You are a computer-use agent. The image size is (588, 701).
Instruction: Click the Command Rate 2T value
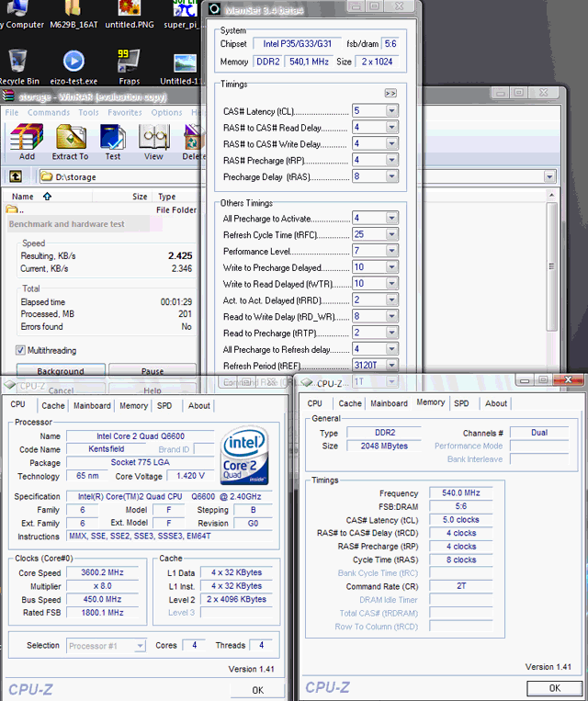461,585
